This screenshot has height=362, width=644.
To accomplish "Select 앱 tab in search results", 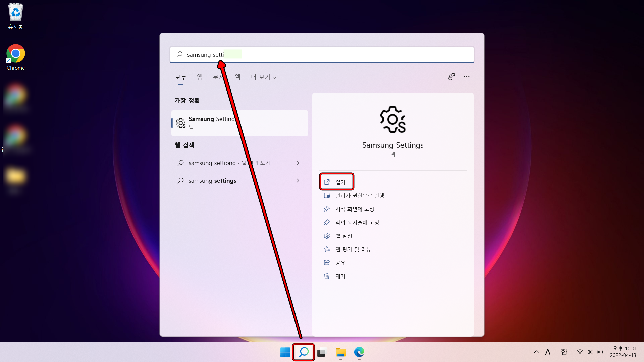I will pyautogui.click(x=200, y=77).
